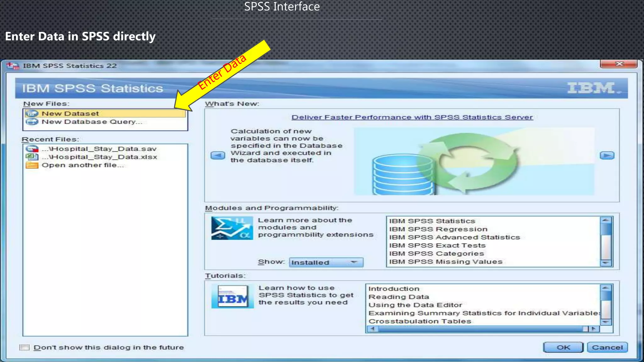Show next What's New slide

click(607, 156)
